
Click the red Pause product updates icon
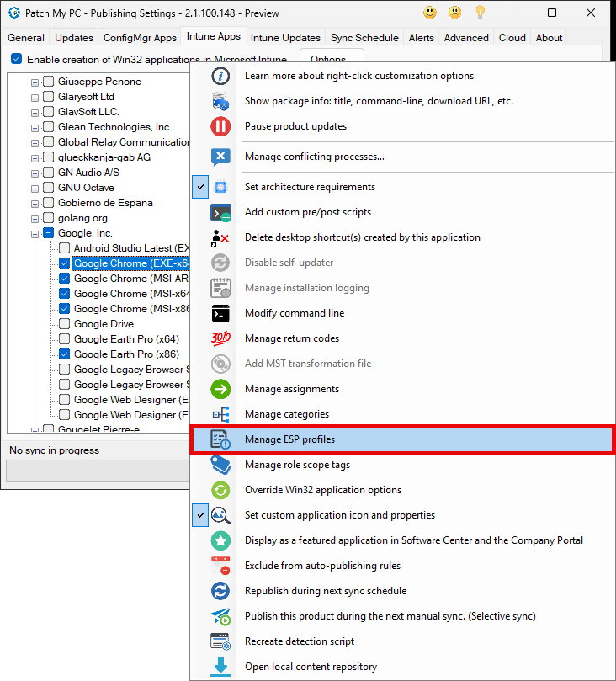[x=220, y=126]
